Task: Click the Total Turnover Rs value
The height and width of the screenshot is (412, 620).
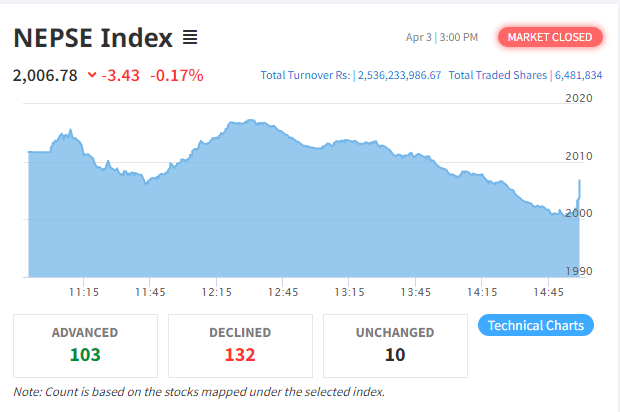Action: tap(399, 75)
